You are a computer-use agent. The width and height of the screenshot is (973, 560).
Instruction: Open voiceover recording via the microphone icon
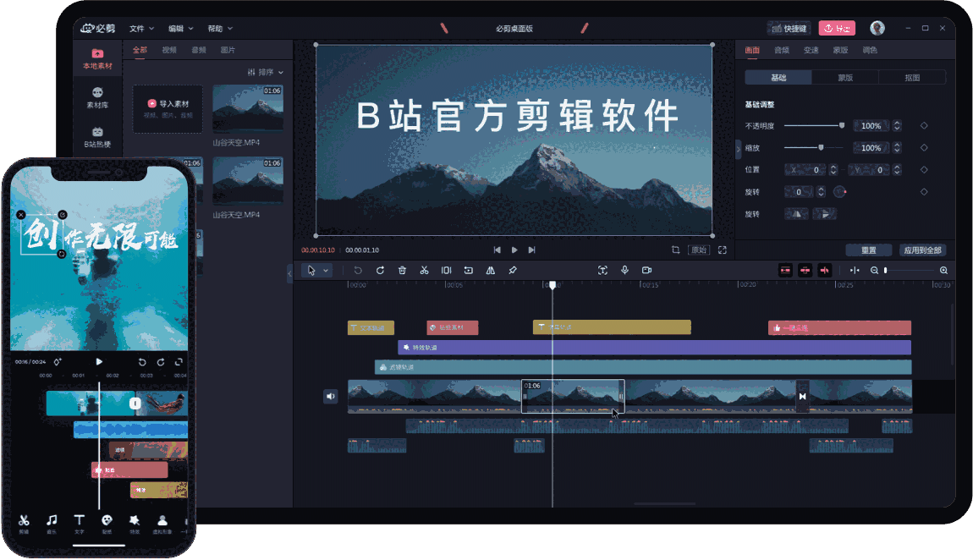[x=625, y=270]
